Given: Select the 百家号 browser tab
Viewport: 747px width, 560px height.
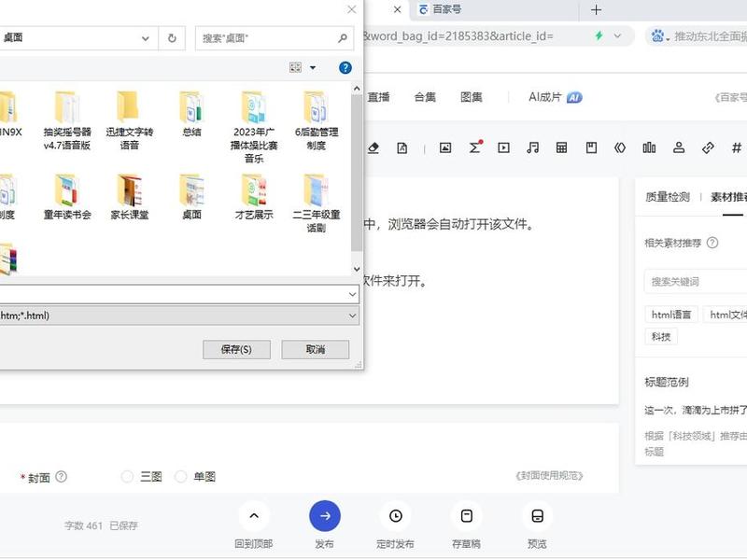Looking at the screenshot, I should pyautogui.click(x=496, y=9).
